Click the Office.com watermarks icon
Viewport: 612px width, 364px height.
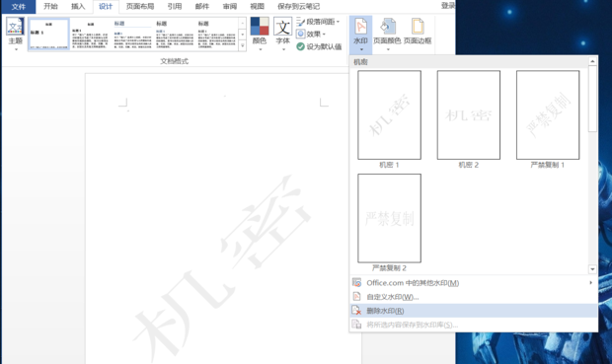click(356, 282)
